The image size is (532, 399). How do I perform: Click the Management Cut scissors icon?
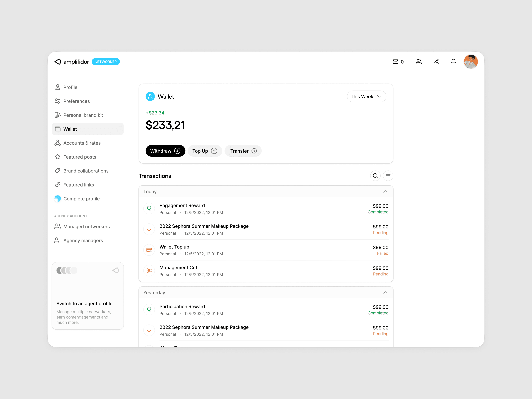(149, 270)
